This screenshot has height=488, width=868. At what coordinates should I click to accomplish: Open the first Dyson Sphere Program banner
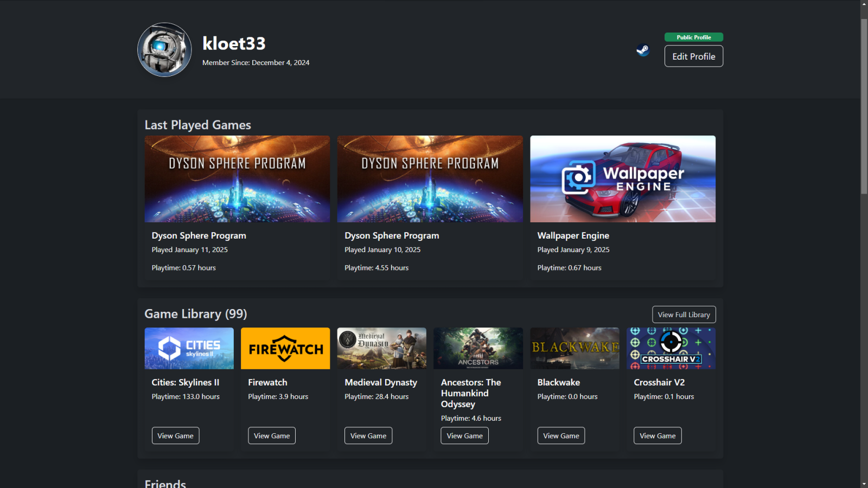237,179
